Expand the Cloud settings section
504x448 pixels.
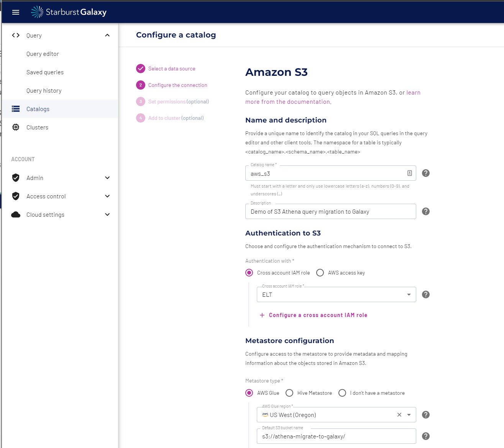point(107,214)
